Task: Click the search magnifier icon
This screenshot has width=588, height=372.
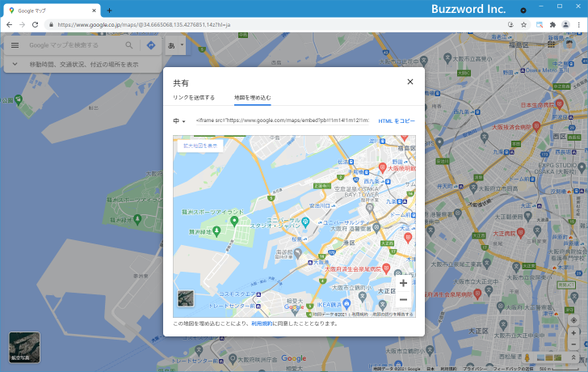Action: pyautogui.click(x=129, y=45)
